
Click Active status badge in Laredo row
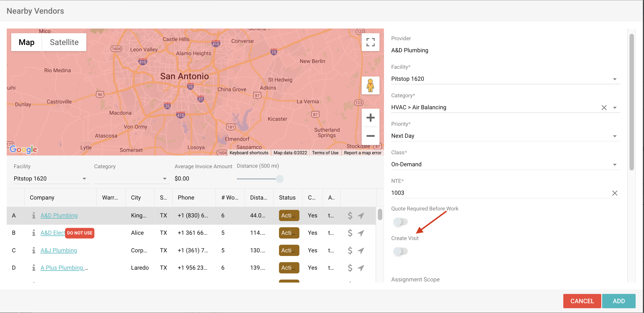pos(289,268)
